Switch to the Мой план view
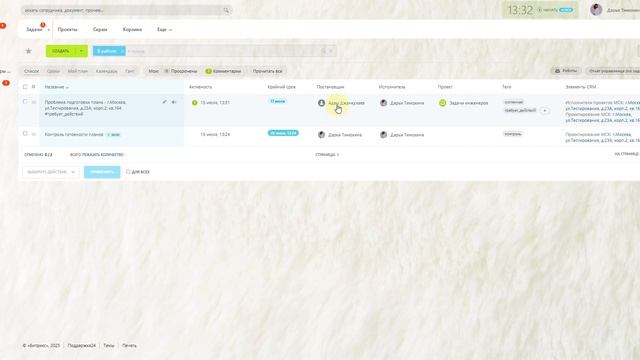The image size is (640, 360). [78, 71]
